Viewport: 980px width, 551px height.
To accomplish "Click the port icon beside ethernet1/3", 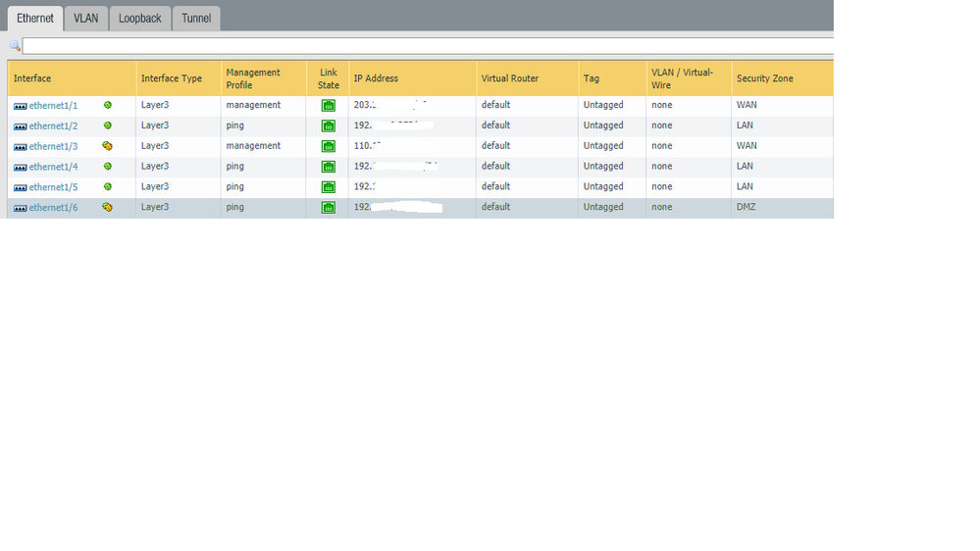I will coord(20,147).
